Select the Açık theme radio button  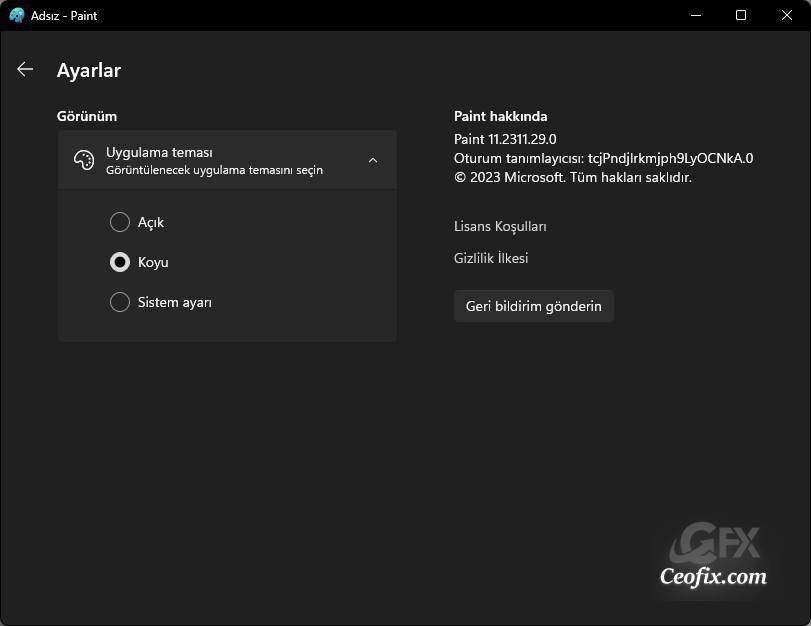(x=119, y=222)
